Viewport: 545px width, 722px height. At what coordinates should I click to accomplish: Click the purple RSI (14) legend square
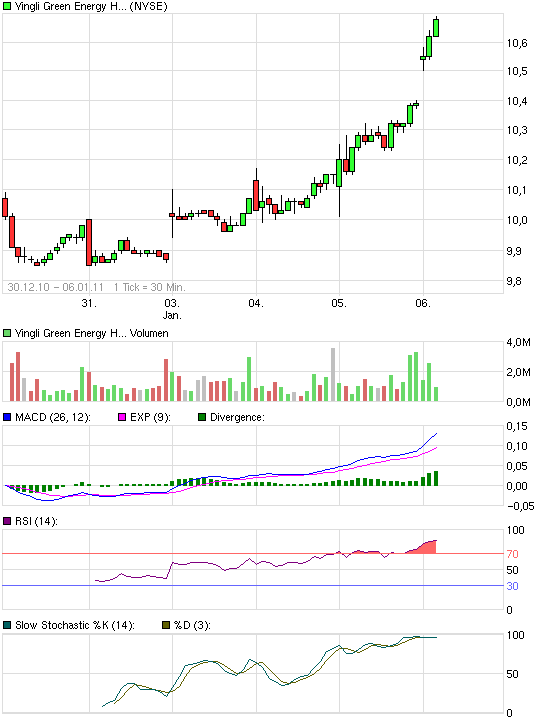(7, 521)
